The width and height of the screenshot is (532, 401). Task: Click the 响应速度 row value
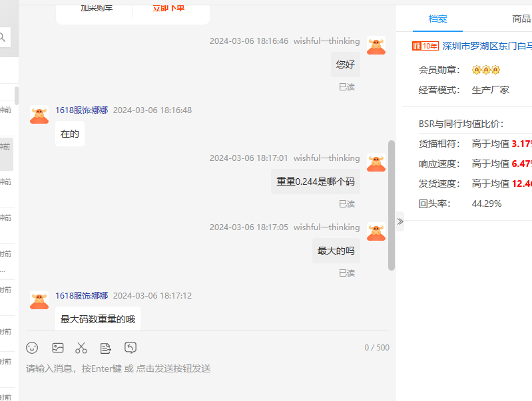502,164
